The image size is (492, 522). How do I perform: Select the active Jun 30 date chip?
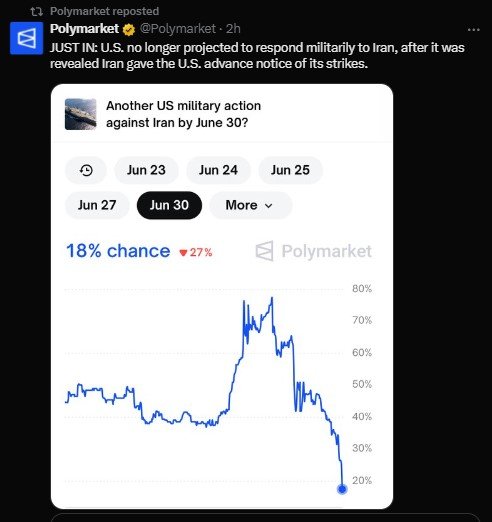coord(169,205)
